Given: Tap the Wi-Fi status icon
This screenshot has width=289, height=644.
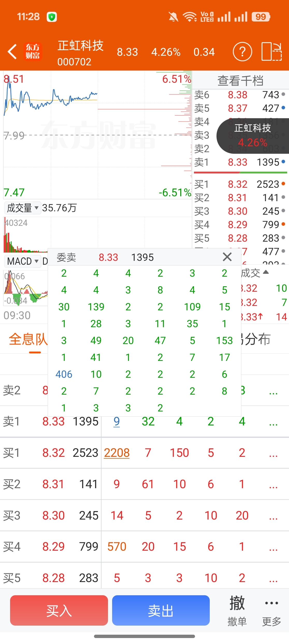Looking at the screenshot, I should coord(190,17).
